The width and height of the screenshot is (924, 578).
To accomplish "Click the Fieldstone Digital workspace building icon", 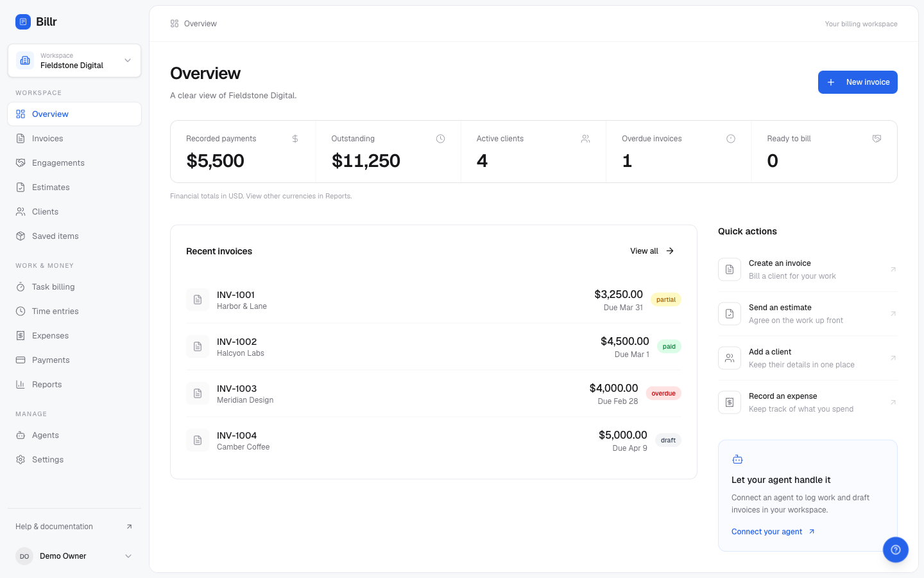I will (x=25, y=60).
